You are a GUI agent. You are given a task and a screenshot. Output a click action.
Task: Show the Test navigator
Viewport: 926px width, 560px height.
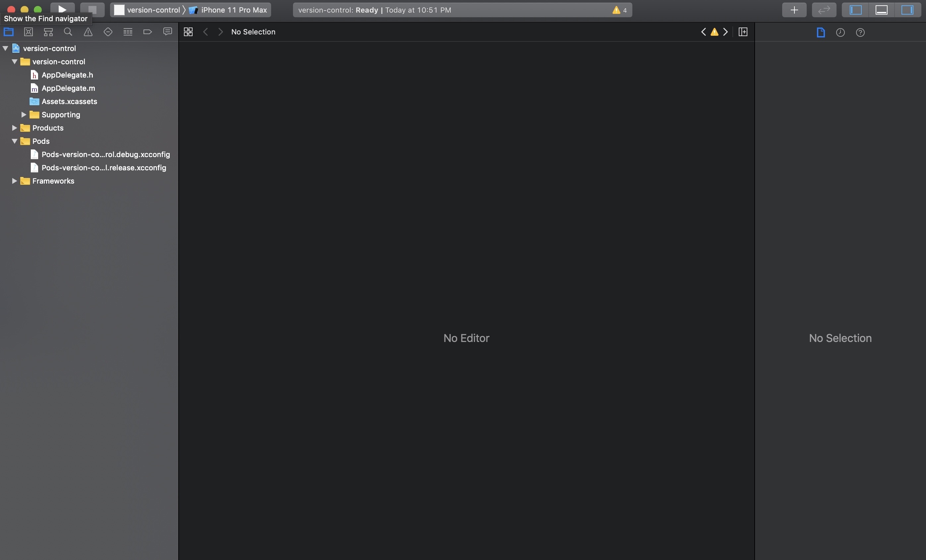108,32
